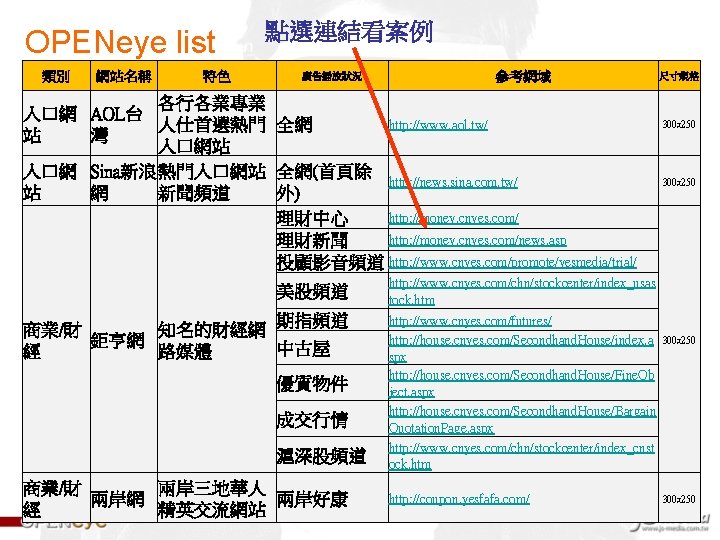Open the http://www.aol.tw/ link
The height and width of the screenshot is (540, 720).
pyautogui.click(x=438, y=124)
